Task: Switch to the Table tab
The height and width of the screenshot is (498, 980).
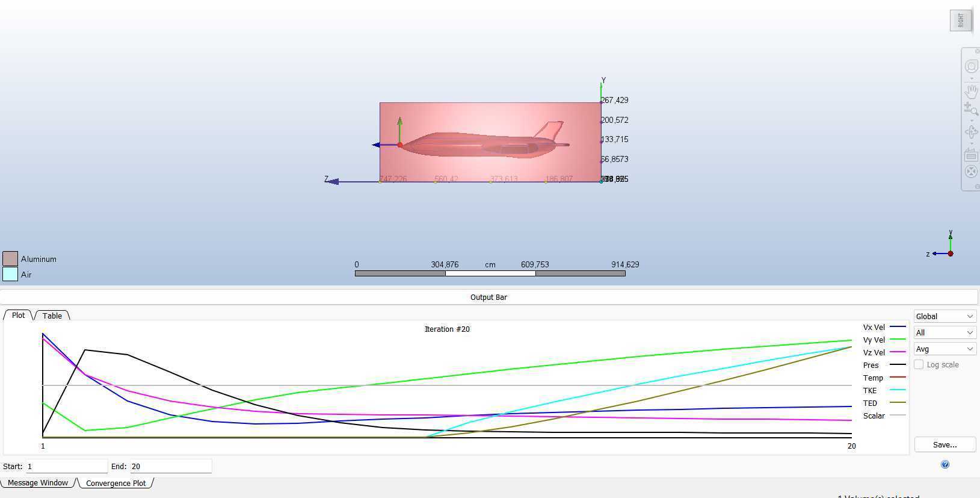Action: [x=52, y=316]
